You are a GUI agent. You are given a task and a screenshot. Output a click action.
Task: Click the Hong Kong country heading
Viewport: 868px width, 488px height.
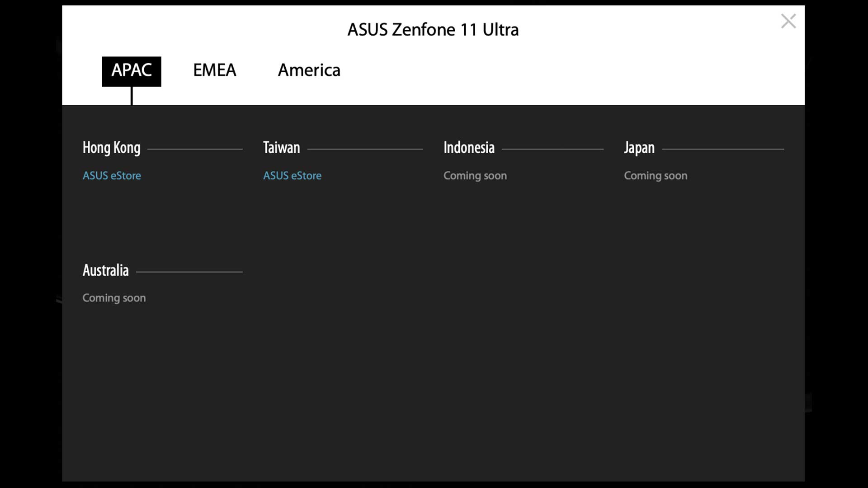click(x=111, y=148)
